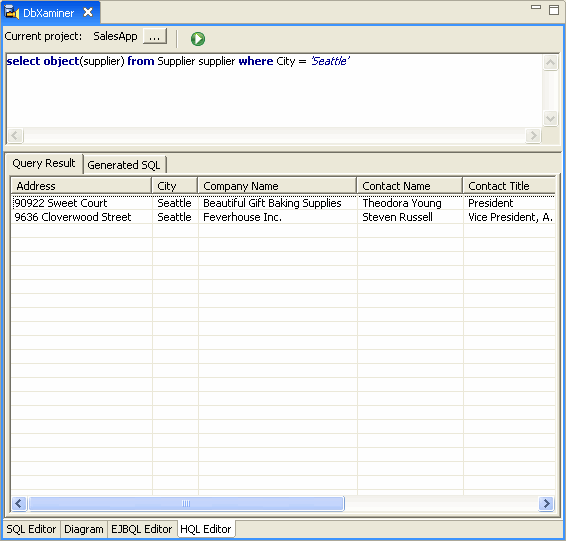Click the query editor scroll down arrow
The image size is (566, 541).
(x=550, y=118)
